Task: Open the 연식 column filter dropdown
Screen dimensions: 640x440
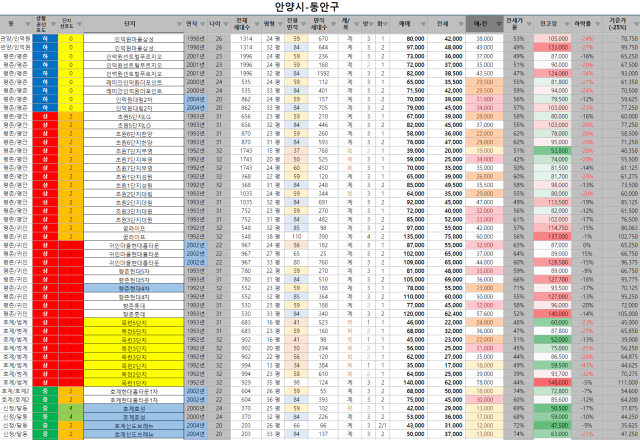Action: coord(202,24)
